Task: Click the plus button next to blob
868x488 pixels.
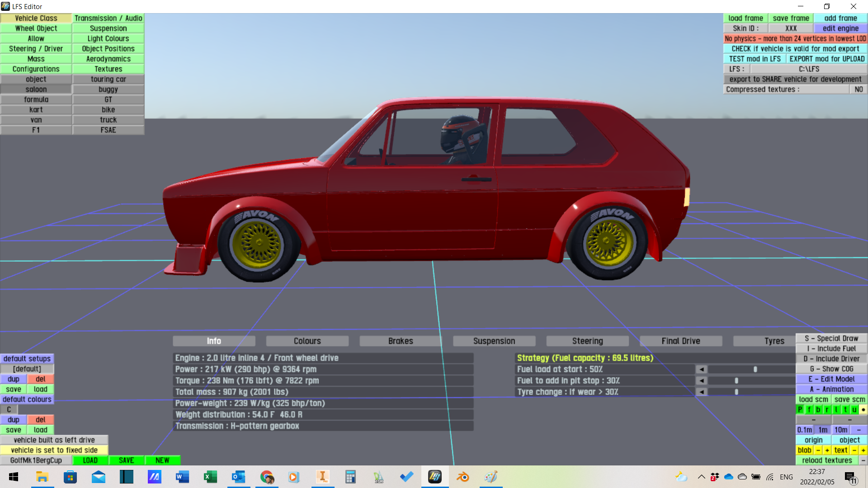Action: (827, 450)
